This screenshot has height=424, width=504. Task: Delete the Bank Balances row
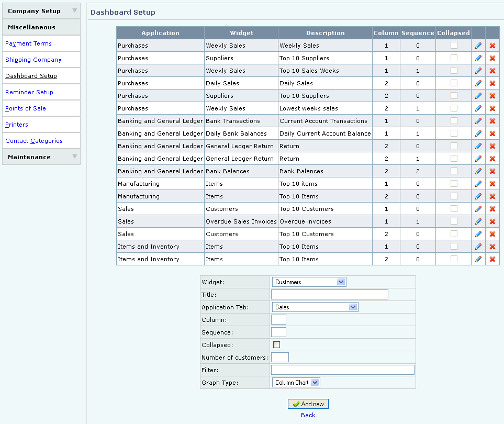click(x=492, y=171)
